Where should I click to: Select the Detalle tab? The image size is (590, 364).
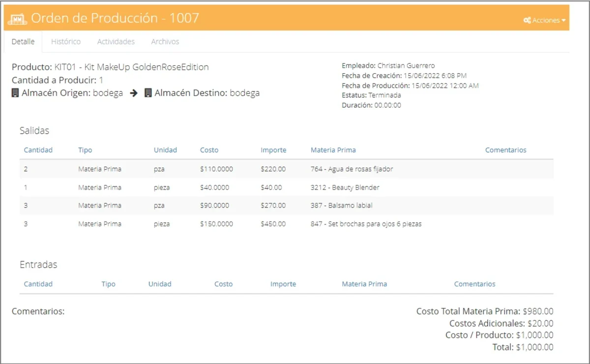23,42
